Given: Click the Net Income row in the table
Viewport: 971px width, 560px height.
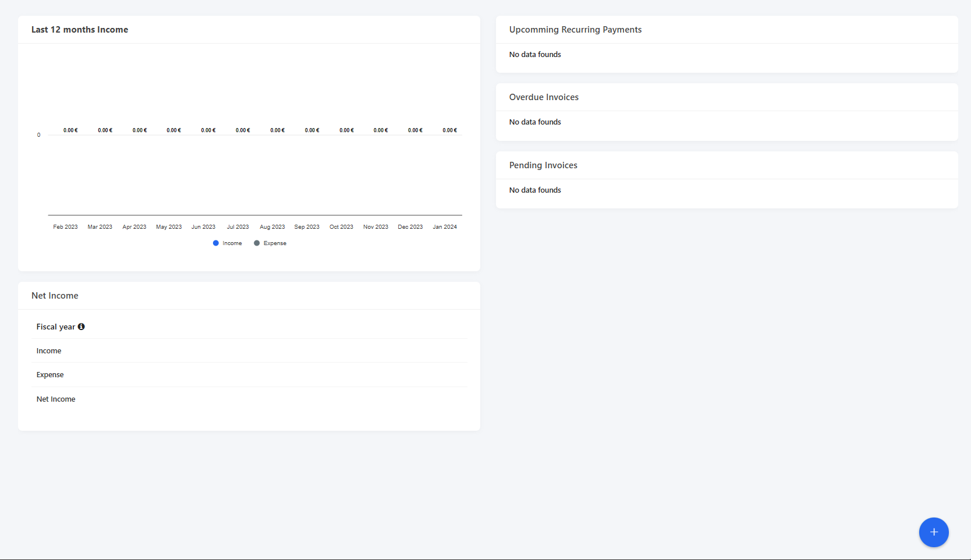Looking at the screenshot, I should coord(249,399).
